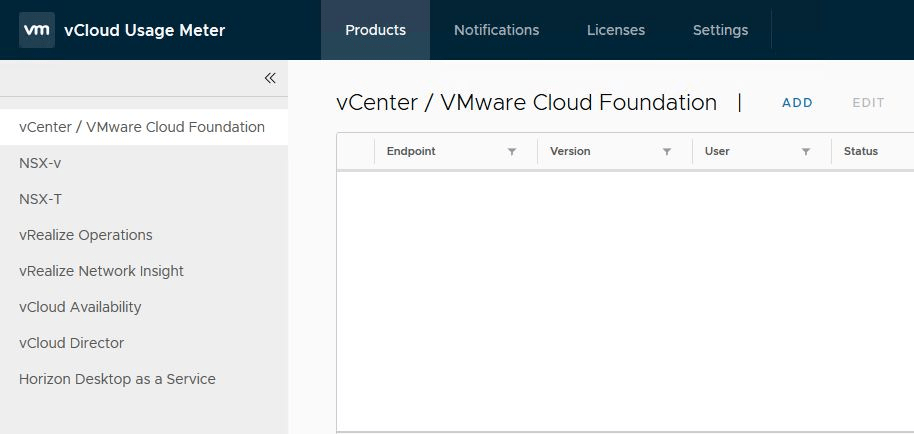Screen dimensions: 914x434
Task: Sort by the User column header
Action: click(x=717, y=151)
